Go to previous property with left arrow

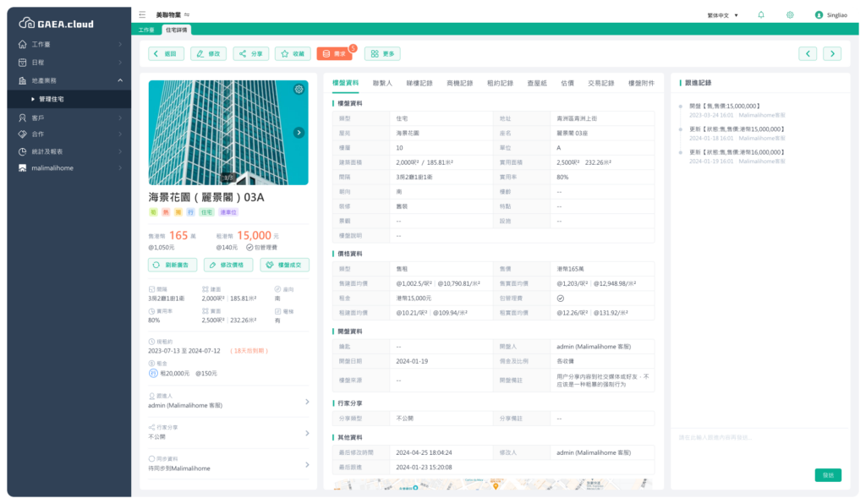point(808,53)
